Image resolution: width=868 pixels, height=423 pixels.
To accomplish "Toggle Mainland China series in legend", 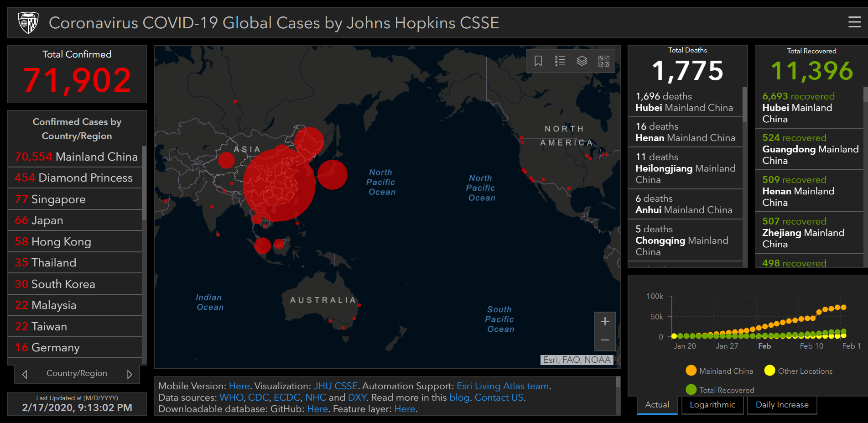I will (719, 371).
